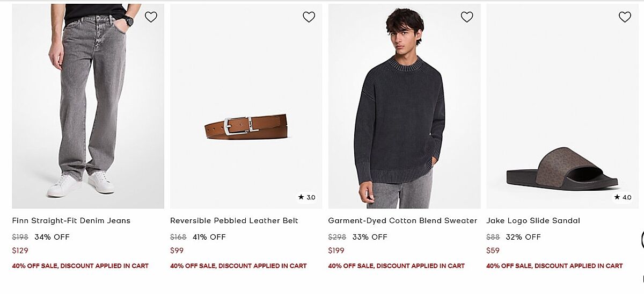This screenshot has height=294, width=644.
Task: Select Jake Logo Slide Sandal product name
Action: [x=533, y=220]
